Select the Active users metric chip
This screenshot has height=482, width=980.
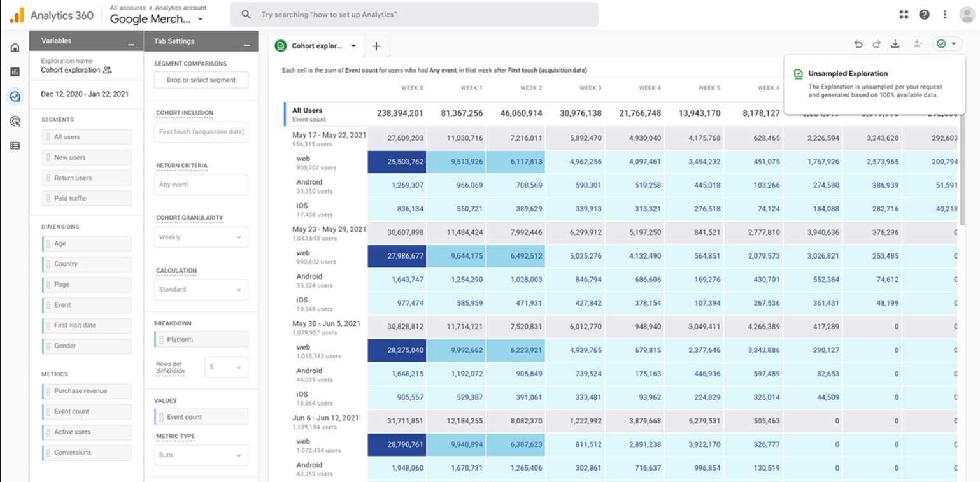click(x=87, y=432)
